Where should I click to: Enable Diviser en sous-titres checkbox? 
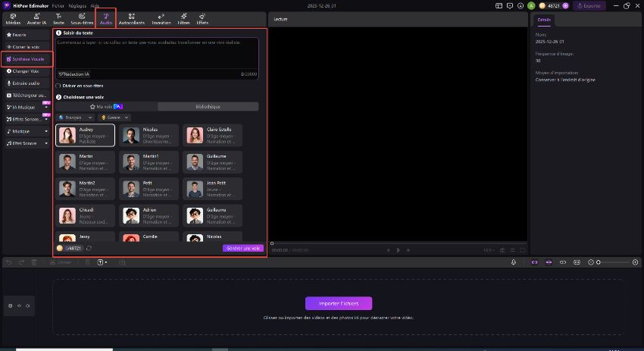tap(58, 86)
